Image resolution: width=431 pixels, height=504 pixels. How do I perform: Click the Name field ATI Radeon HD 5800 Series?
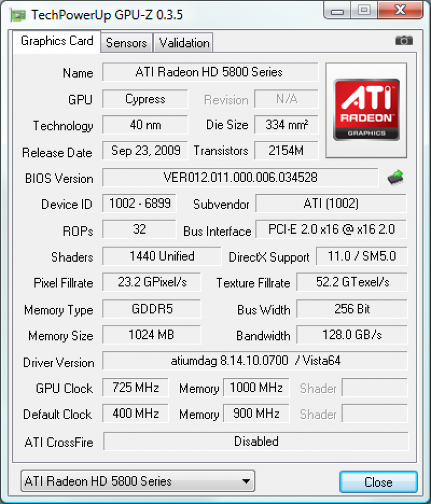[210, 72]
